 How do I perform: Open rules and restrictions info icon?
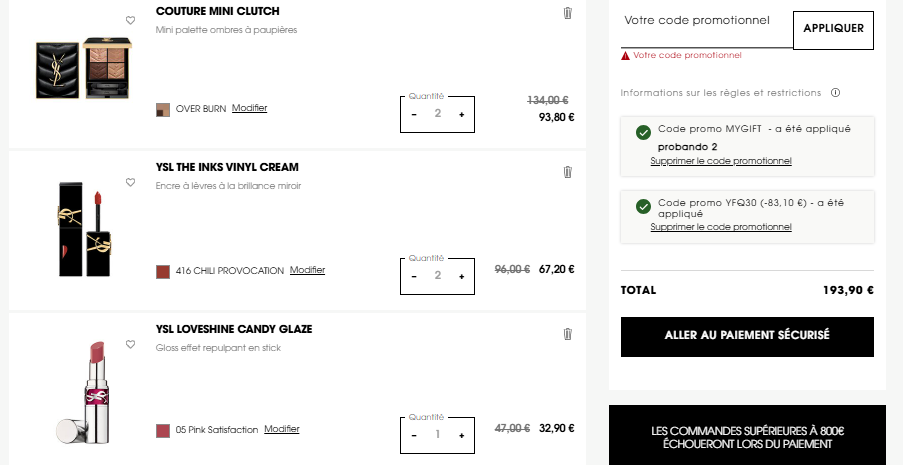(x=836, y=93)
